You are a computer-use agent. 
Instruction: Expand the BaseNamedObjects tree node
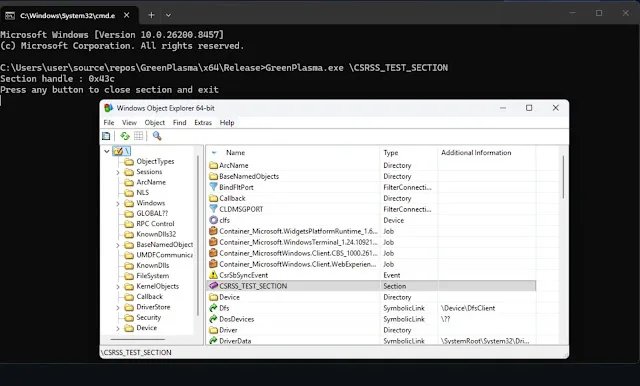[x=118, y=245]
